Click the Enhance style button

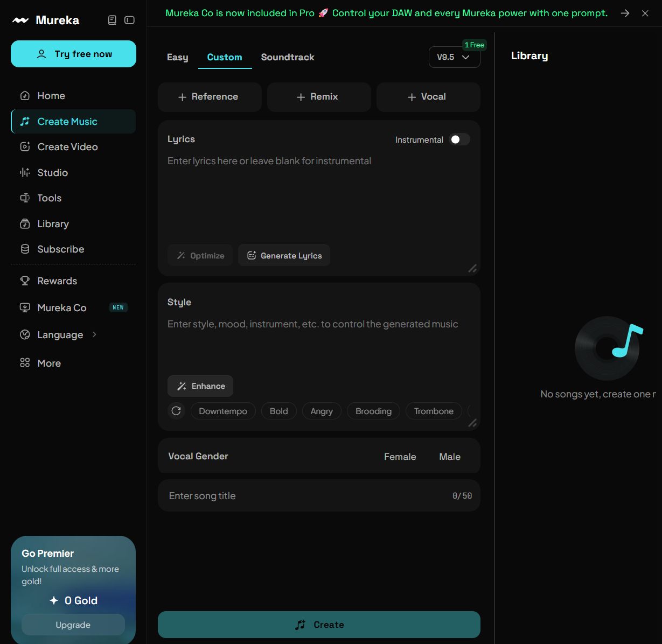tap(200, 386)
